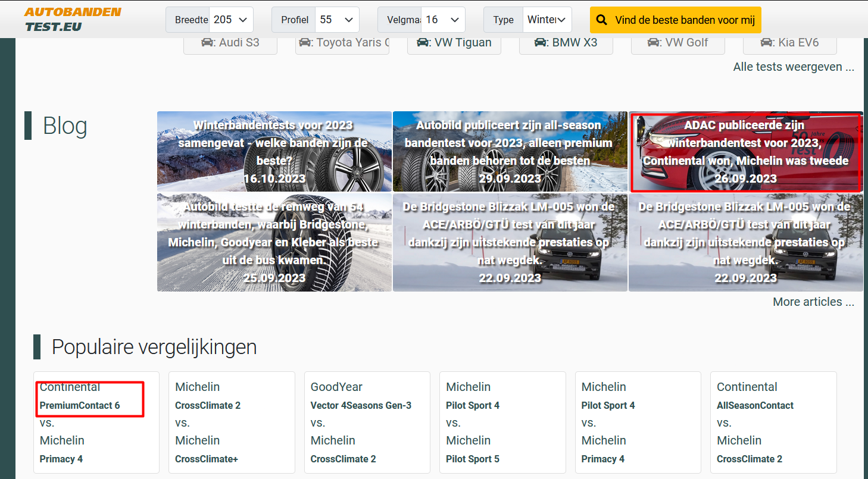Open the middle Bridgestone Blizzak LM-005 article
Viewport: 868px width, 479px height.
coord(510,242)
